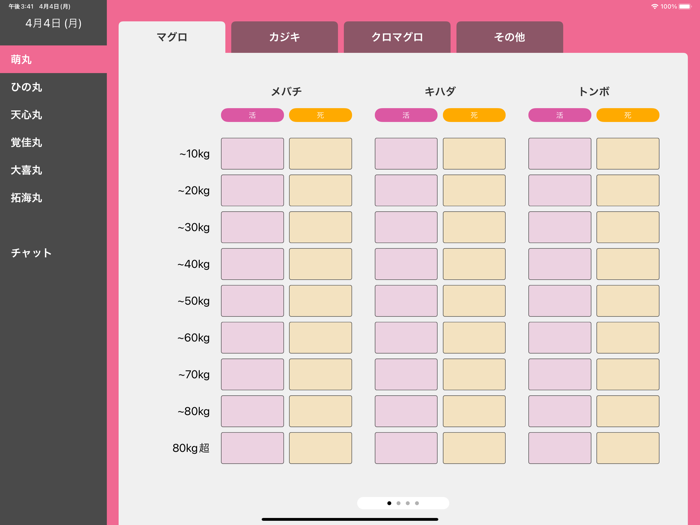Tap the pink 活 pill under トンボ
Screen dimensions: 700x525
coord(560,115)
